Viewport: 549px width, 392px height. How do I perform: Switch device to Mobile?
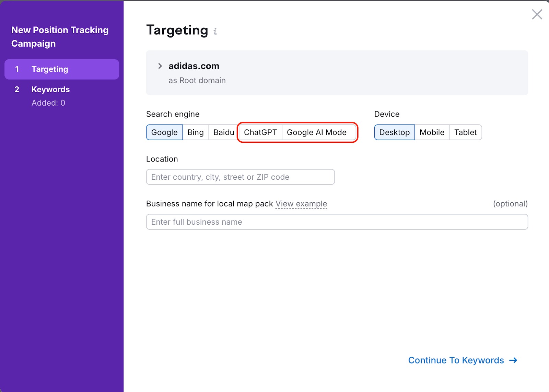tap(432, 132)
